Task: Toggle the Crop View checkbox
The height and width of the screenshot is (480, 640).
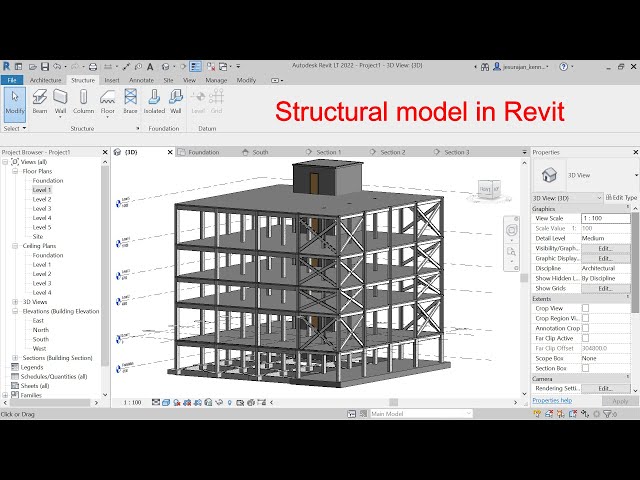Action: (x=585, y=308)
